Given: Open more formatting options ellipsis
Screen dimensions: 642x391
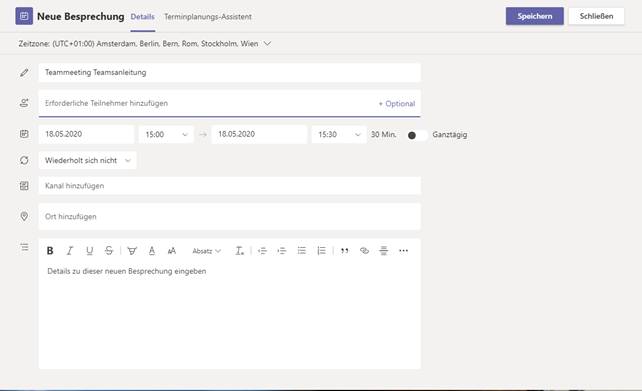Looking at the screenshot, I should [x=403, y=251].
